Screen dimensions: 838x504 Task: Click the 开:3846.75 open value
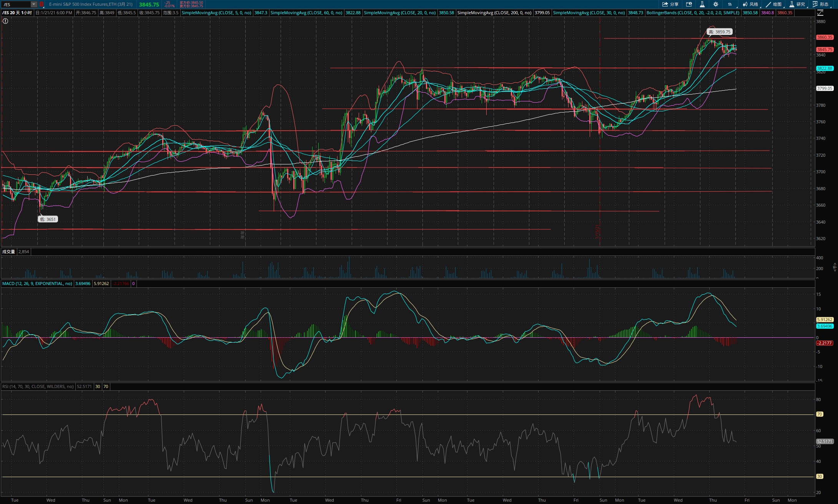pos(86,13)
